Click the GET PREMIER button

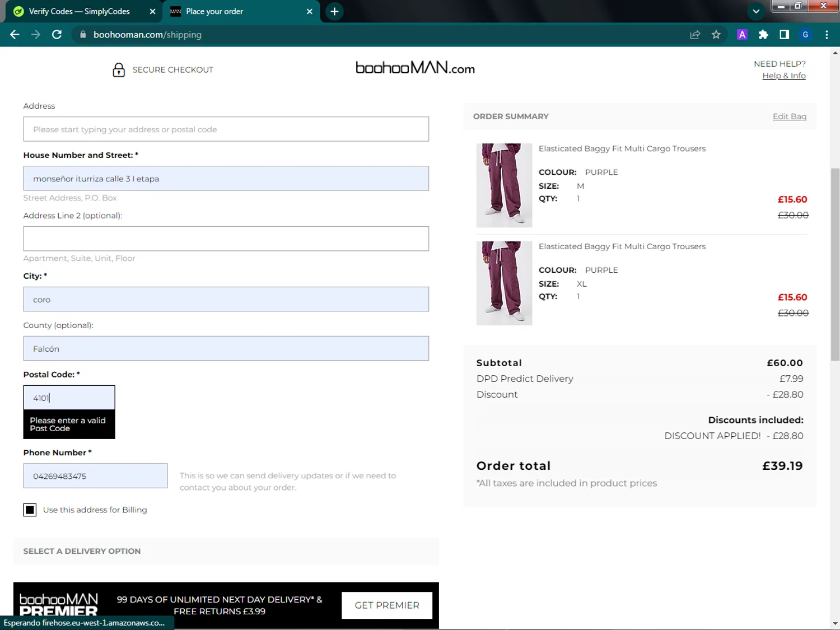pos(387,605)
